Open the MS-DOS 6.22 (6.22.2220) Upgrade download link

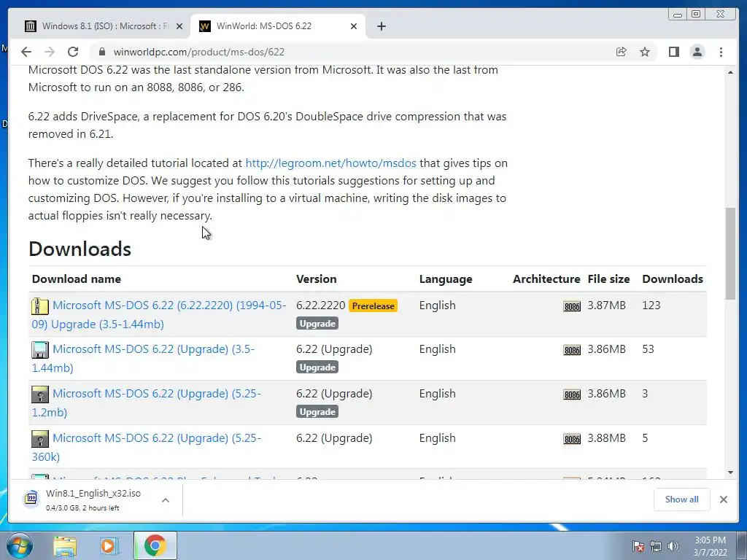coord(159,314)
